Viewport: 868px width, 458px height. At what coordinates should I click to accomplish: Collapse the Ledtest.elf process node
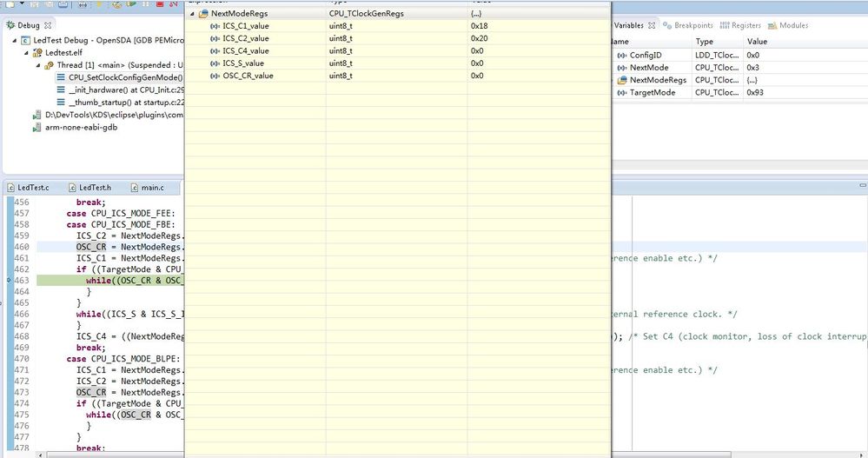click(26, 53)
